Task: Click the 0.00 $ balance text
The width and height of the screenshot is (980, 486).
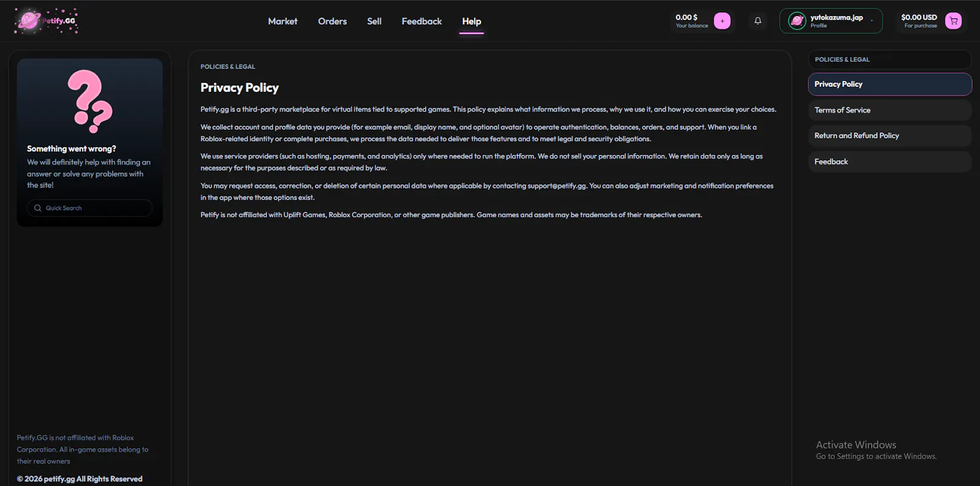Action: tap(687, 17)
